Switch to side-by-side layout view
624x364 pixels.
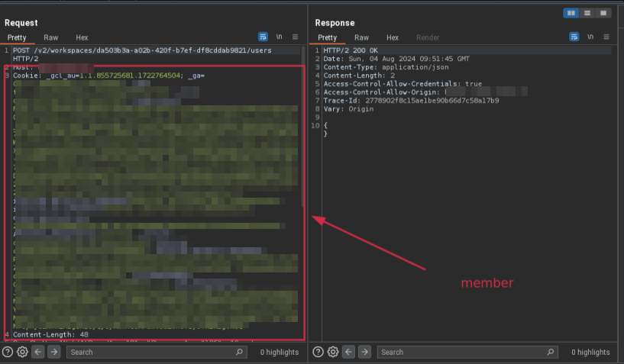(x=571, y=13)
